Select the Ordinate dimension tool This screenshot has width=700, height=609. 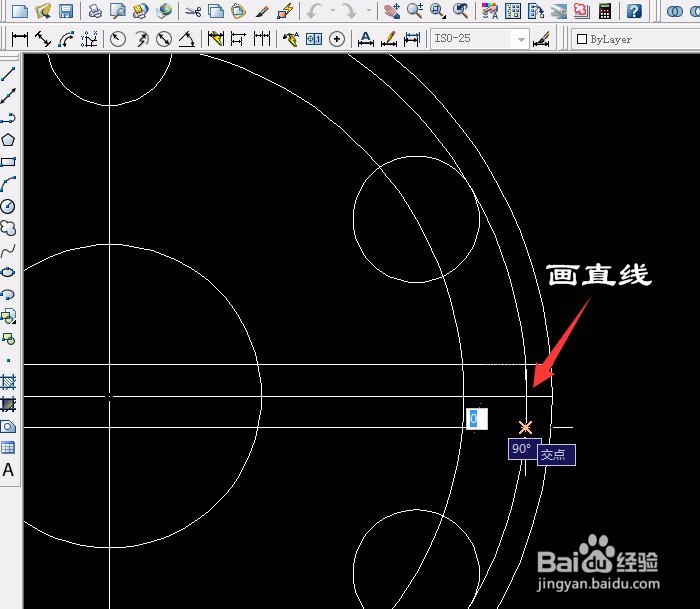click(x=89, y=39)
